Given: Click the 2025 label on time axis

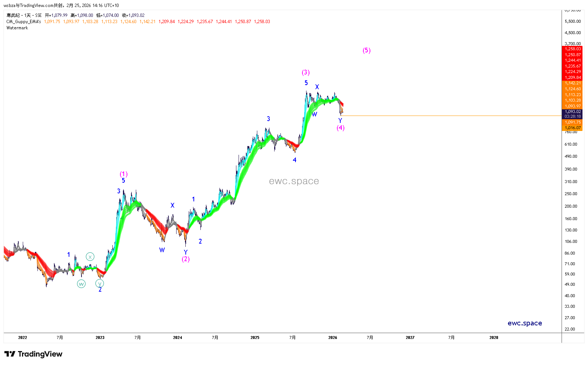Looking at the screenshot, I should tap(255, 337).
